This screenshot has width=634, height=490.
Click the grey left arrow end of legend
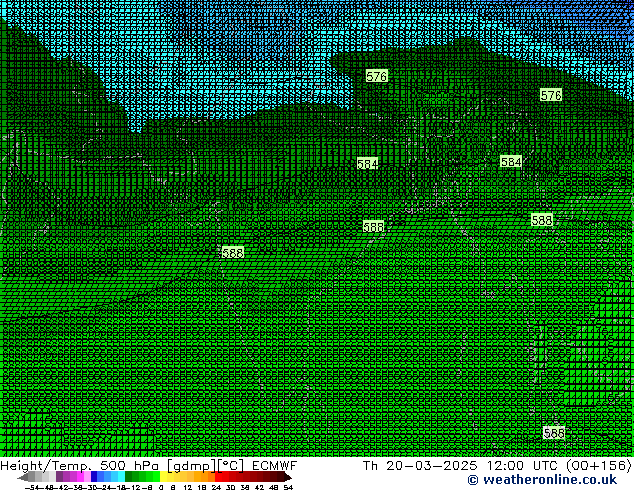pyautogui.click(x=23, y=477)
